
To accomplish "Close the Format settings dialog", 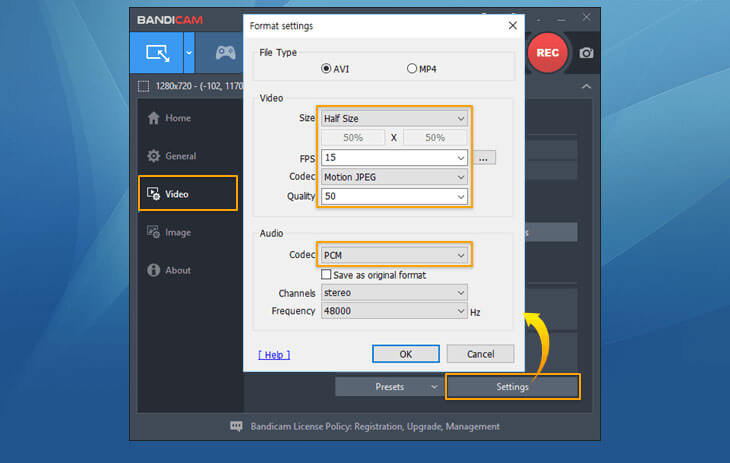I will [x=513, y=26].
